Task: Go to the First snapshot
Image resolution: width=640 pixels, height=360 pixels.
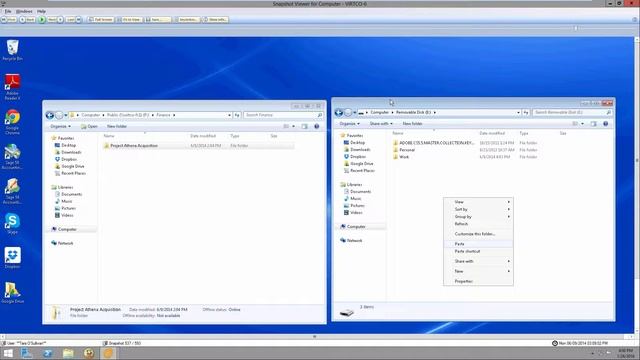Action: click(x=9, y=20)
